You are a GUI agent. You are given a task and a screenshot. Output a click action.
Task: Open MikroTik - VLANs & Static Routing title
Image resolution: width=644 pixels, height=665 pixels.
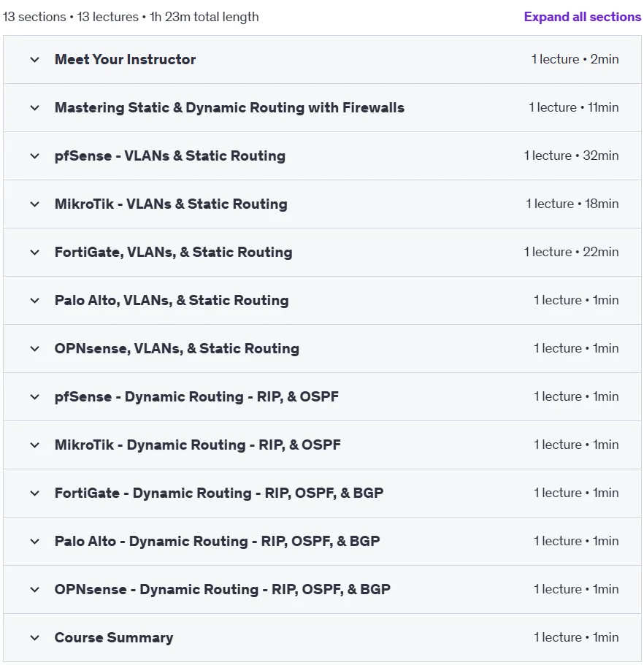(171, 204)
